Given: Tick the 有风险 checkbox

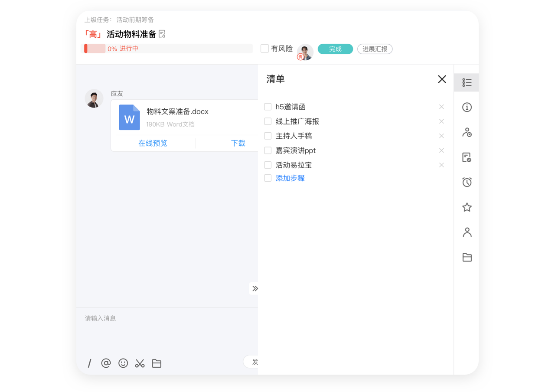Looking at the screenshot, I should [x=264, y=49].
